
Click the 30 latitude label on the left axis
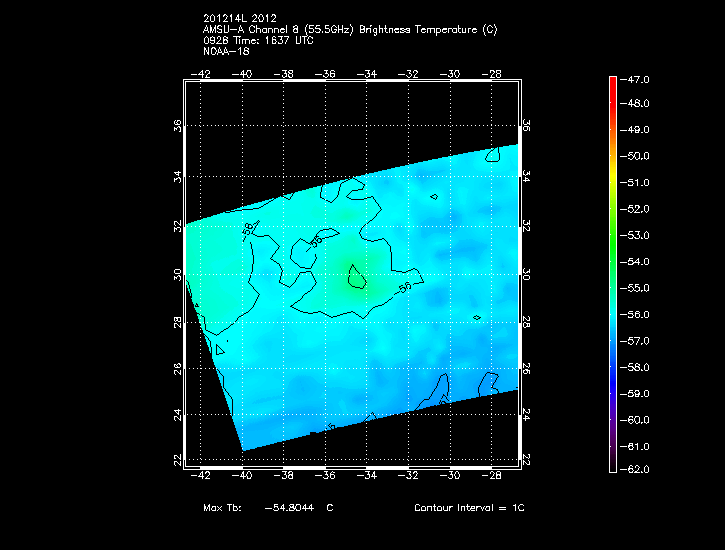(178, 275)
